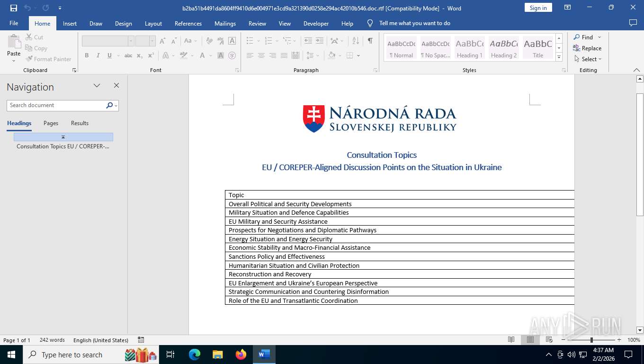
Task: Click Sign in button
Action: coord(538,8)
